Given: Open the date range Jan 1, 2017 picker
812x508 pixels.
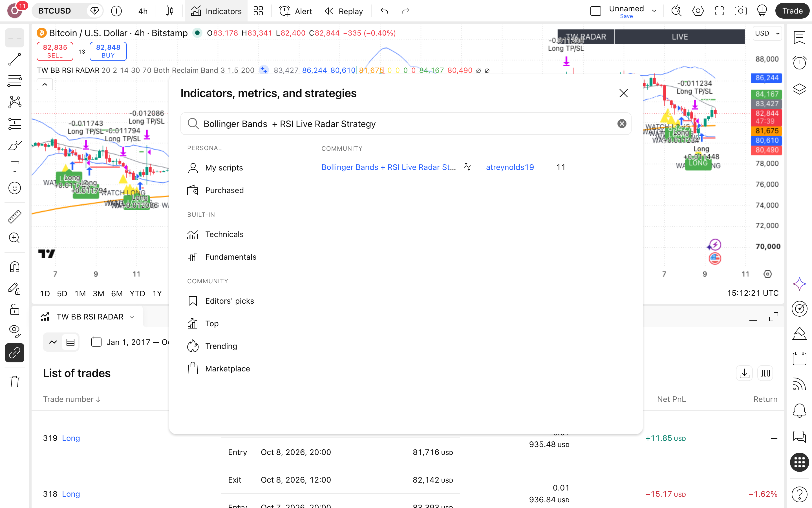Looking at the screenshot, I should click(131, 342).
